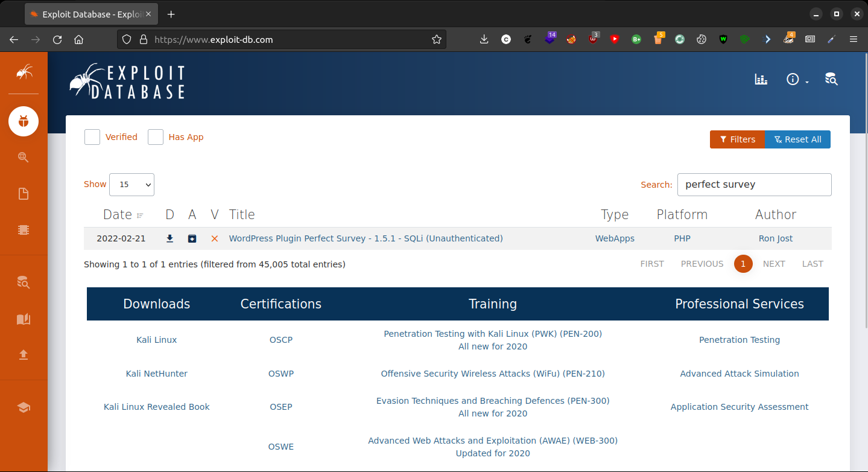Click the browser URL address bar
Viewport: 868px width, 472px height.
point(282,39)
